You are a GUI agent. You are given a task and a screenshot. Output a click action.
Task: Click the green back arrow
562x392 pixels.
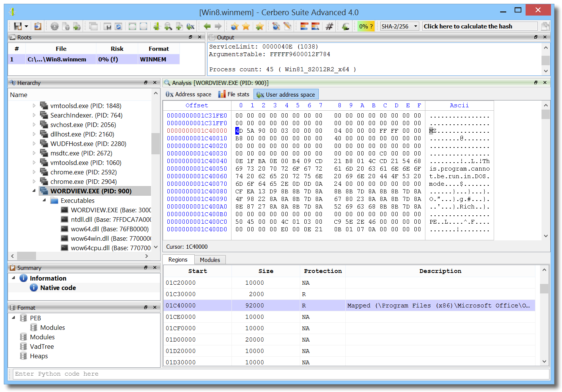coord(207,26)
